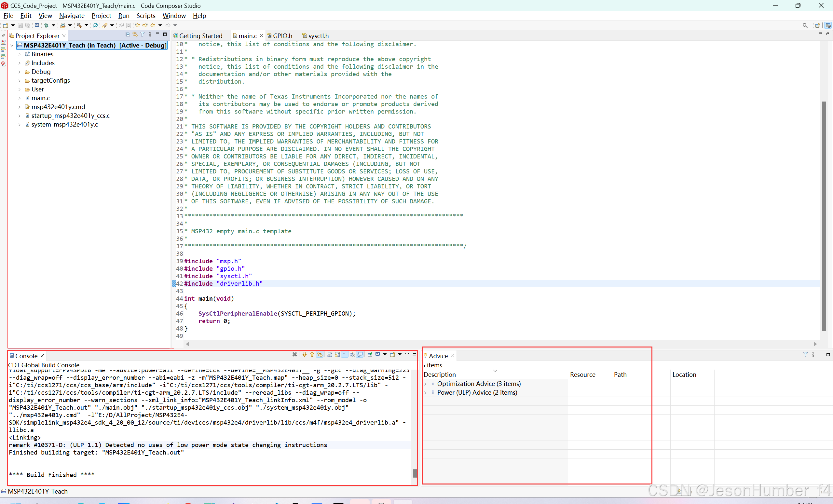Click the Description column header

click(x=440, y=375)
